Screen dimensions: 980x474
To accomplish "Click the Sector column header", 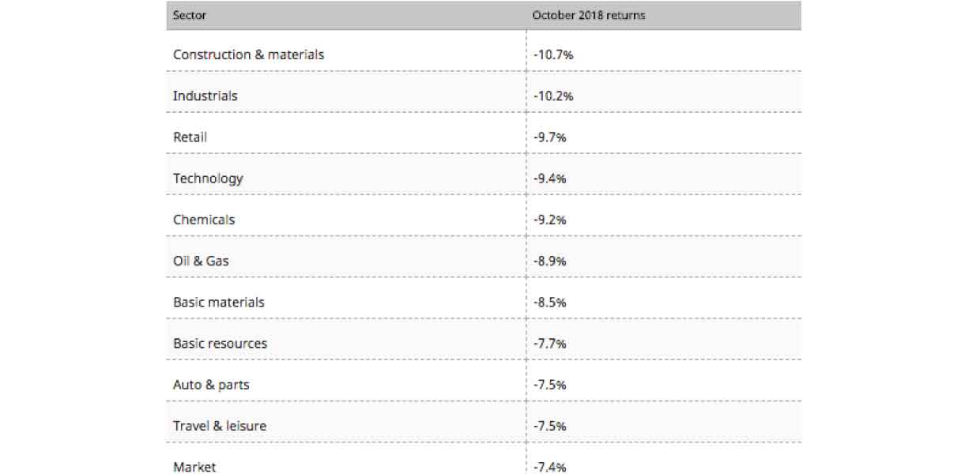I will click(x=190, y=15).
